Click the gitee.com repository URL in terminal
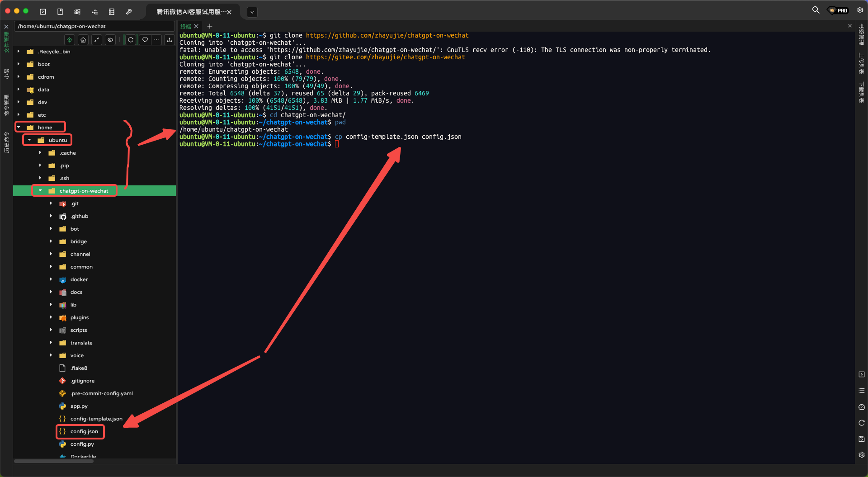The image size is (868, 477). pyautogui.click(x=385, y=57)
